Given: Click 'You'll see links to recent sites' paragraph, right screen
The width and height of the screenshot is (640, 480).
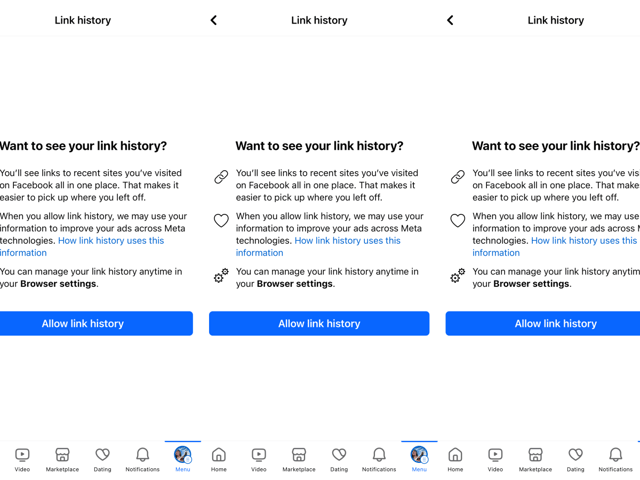Looking at the screenshot, I should [556, 185].
